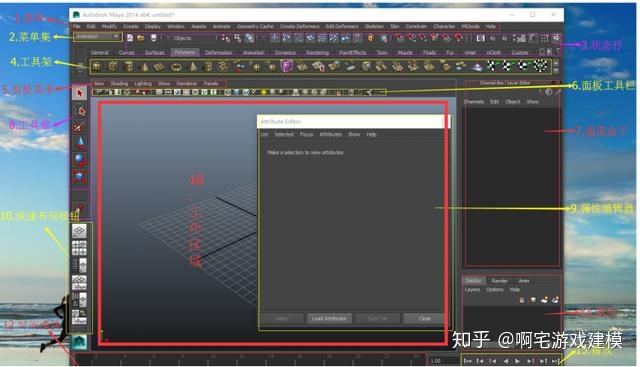Click the Maya logo icon below layouts
The width and height of the screenshot is (640, 367).
(80, 343)
